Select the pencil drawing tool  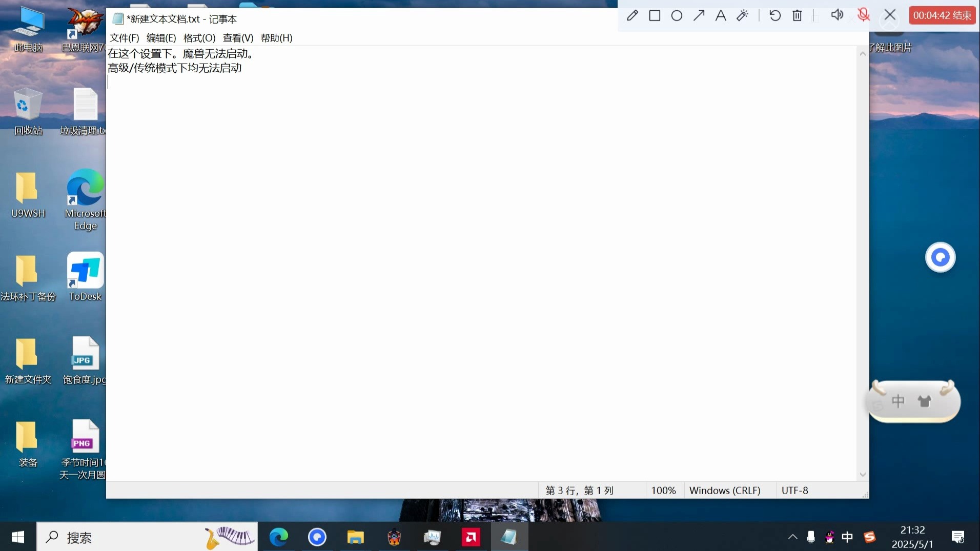[632, 15]
